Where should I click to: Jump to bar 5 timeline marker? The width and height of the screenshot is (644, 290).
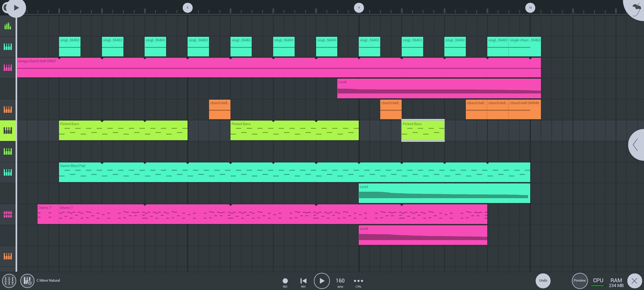pyautogui.click(x=188, y=8)
